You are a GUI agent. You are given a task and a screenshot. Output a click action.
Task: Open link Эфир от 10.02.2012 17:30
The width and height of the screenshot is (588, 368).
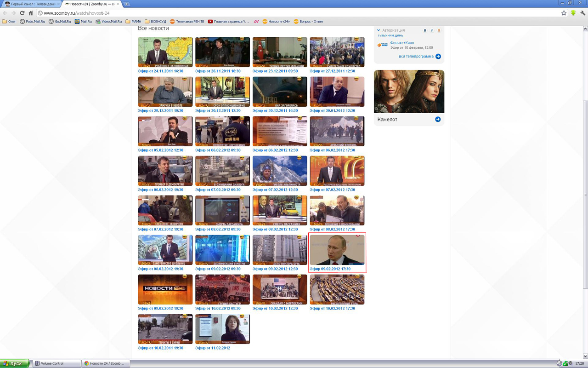(x=332, y=309)
